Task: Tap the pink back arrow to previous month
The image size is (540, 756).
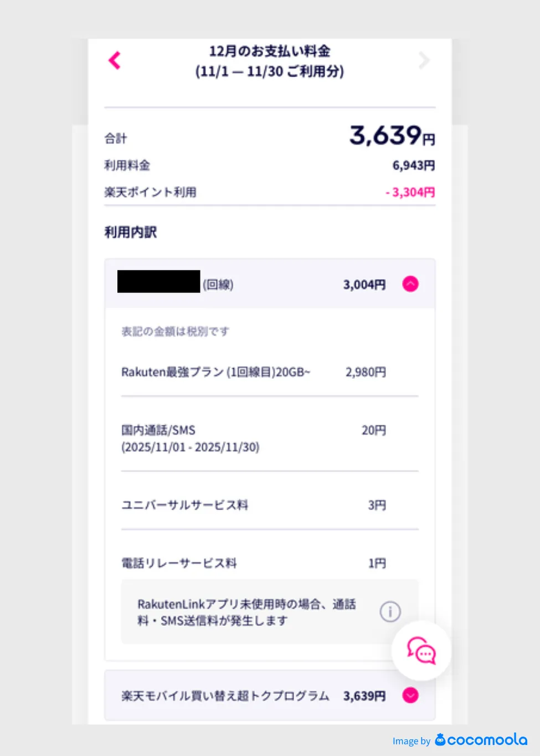Action: pos(114,60)
